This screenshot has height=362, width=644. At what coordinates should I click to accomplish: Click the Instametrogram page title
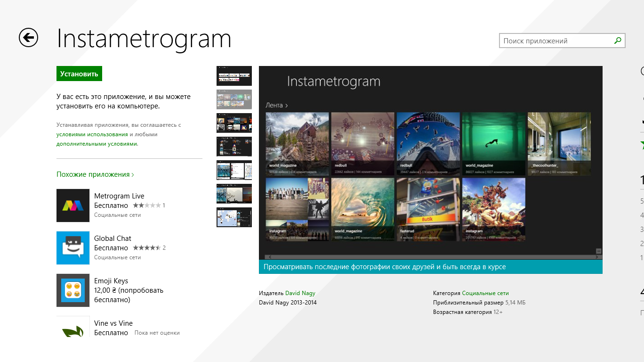[144, 39]
